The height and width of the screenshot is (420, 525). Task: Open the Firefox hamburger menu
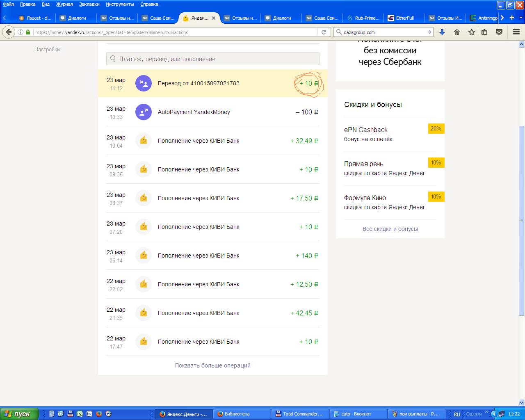516,32
